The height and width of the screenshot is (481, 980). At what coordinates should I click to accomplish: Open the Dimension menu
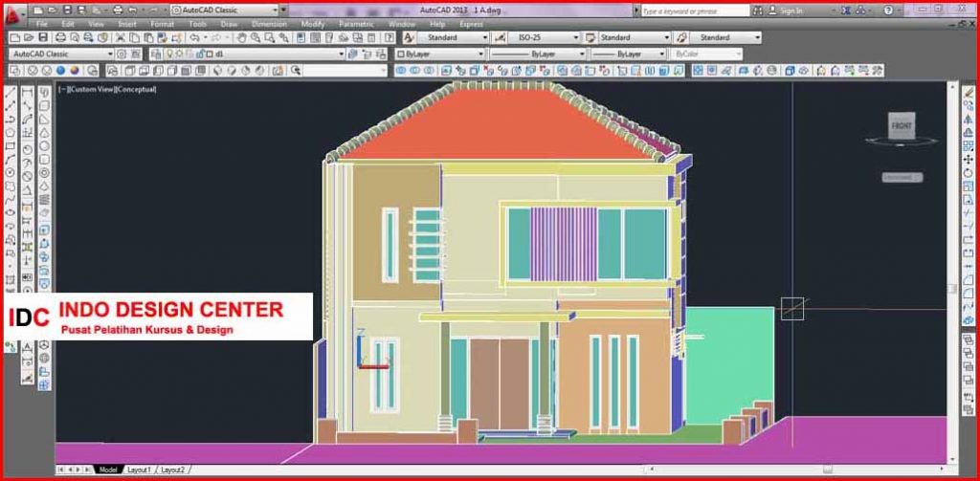(269, 24)
